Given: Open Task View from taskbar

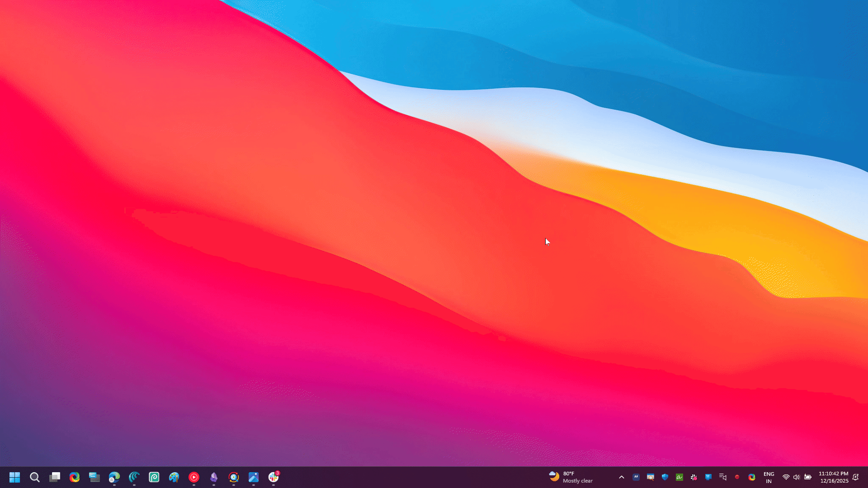Looking at the screenshot, I should click(55, 477).
